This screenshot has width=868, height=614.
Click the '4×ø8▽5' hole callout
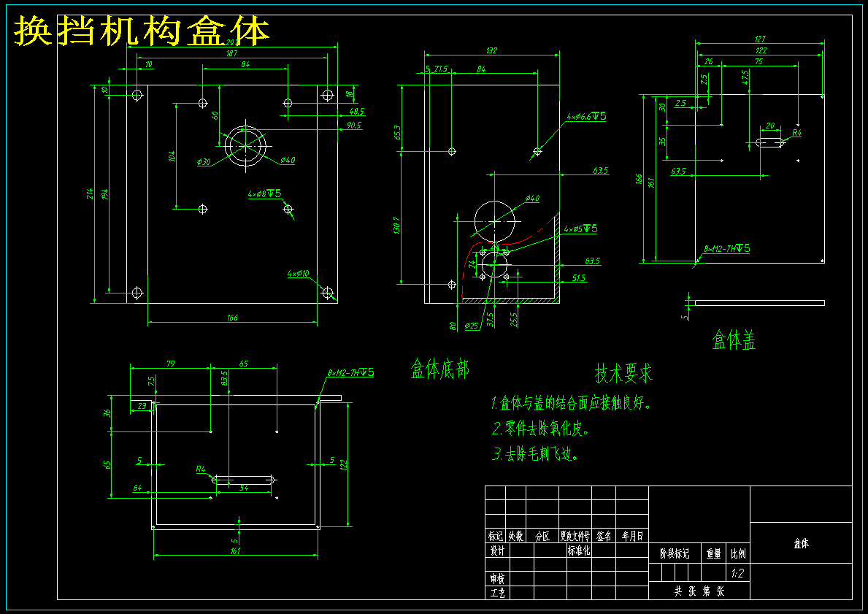[265, 193]
